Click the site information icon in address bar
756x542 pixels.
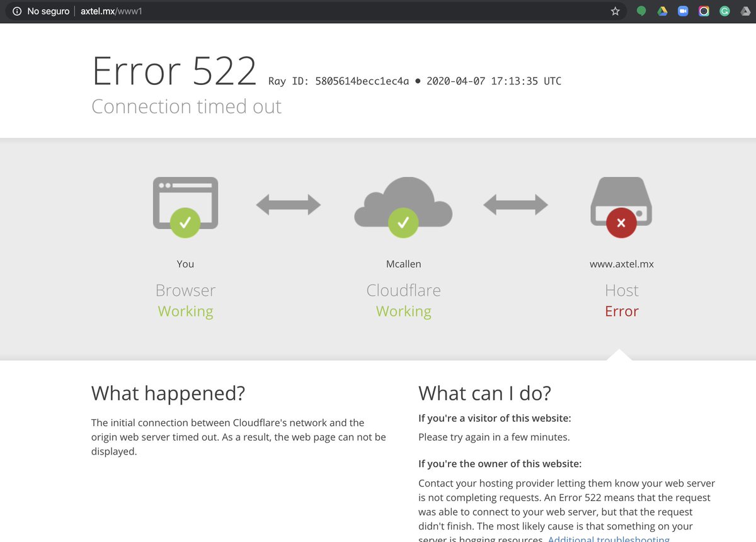[x=17, y=11]
